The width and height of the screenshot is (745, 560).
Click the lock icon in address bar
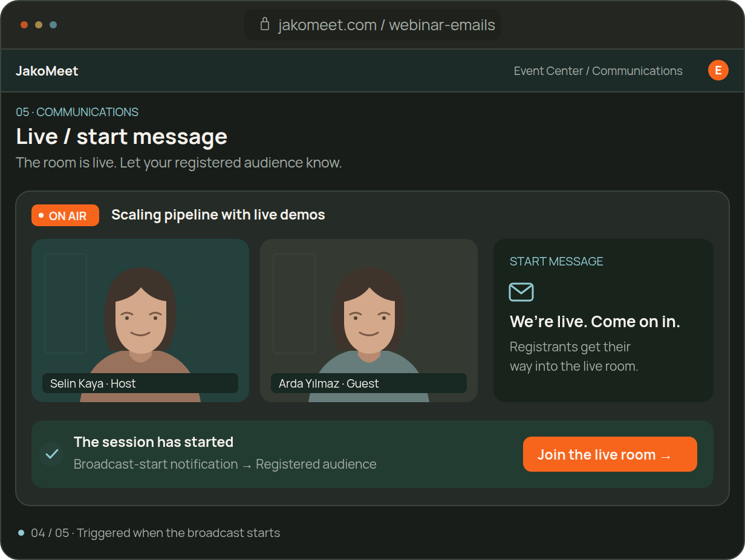click(x=264, y=24)
